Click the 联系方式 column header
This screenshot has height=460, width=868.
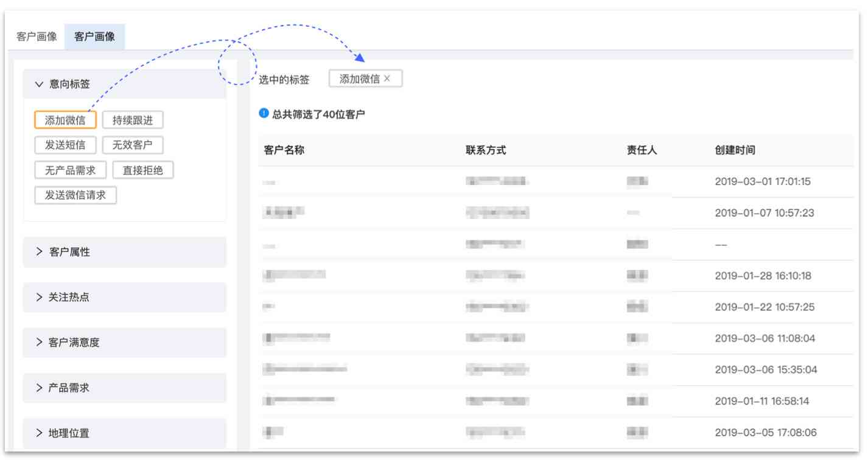486,150
